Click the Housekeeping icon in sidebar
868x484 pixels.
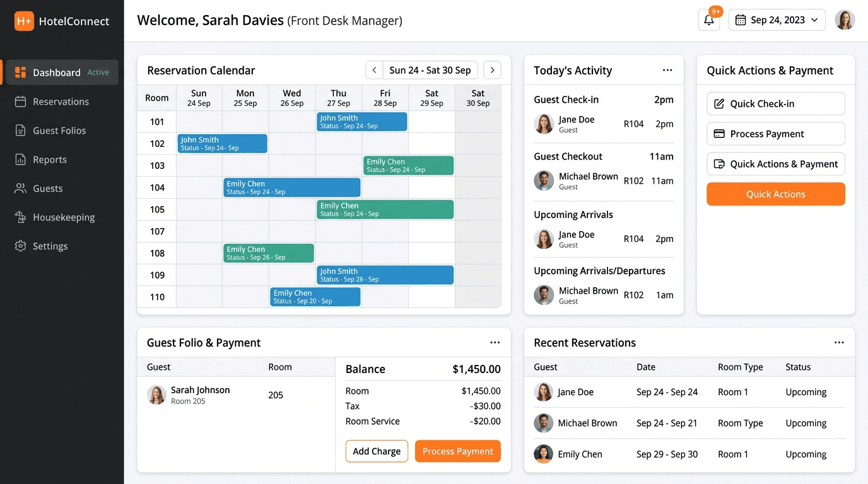(21, 217)
